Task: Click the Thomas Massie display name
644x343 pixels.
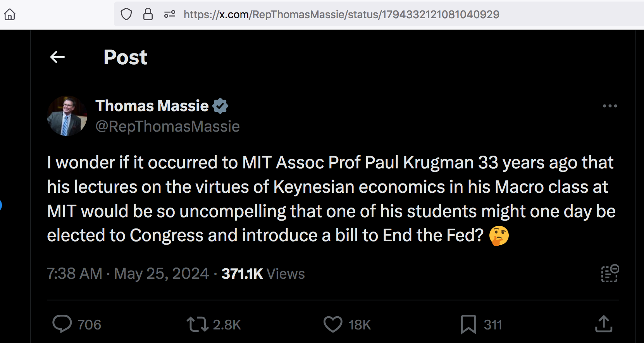Action: pos(152,106)
